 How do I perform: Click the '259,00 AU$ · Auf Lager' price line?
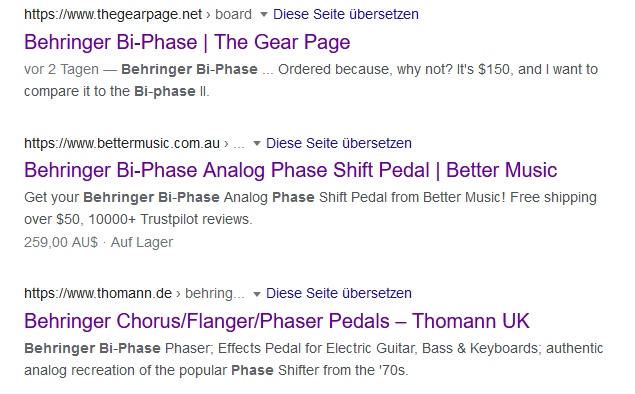[98, 242]
